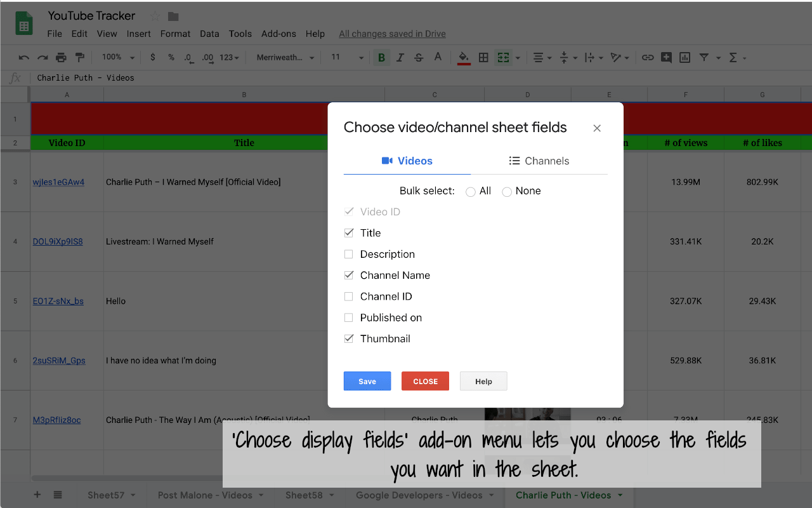Viewport: 812px width, 508px height.
Task: Open the font size 11 dropdown
Action: click(346, 58)
